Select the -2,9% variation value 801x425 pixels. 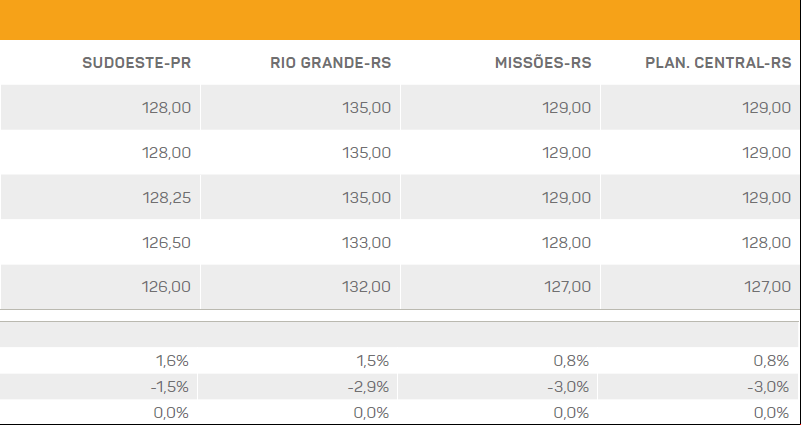click(x=368, y=387)
